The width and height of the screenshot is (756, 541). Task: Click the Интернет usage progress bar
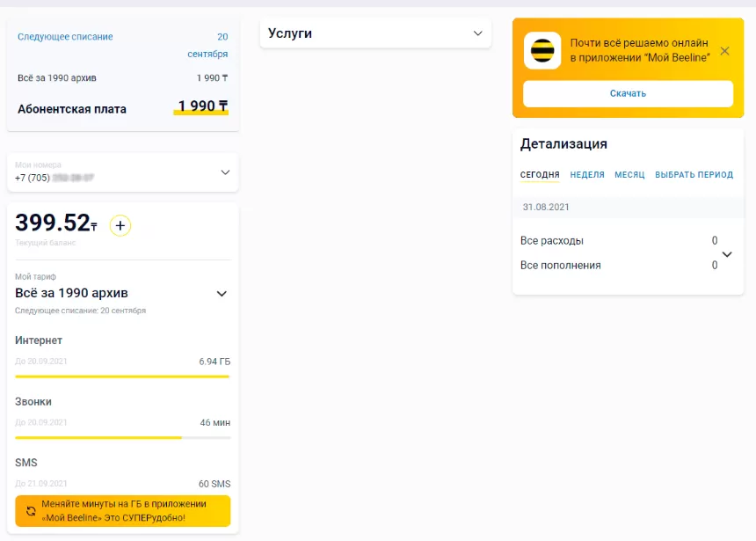tap(122, 377)
